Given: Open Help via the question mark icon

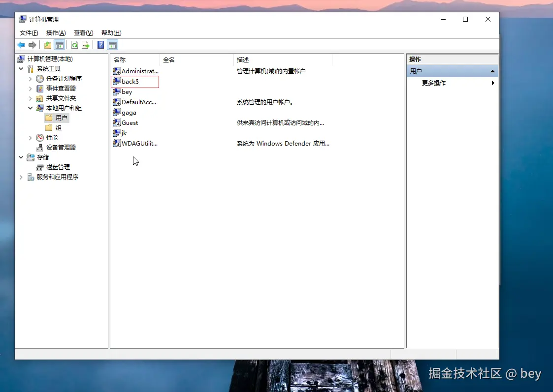Looking at the screenshot, I should point(100,45).
